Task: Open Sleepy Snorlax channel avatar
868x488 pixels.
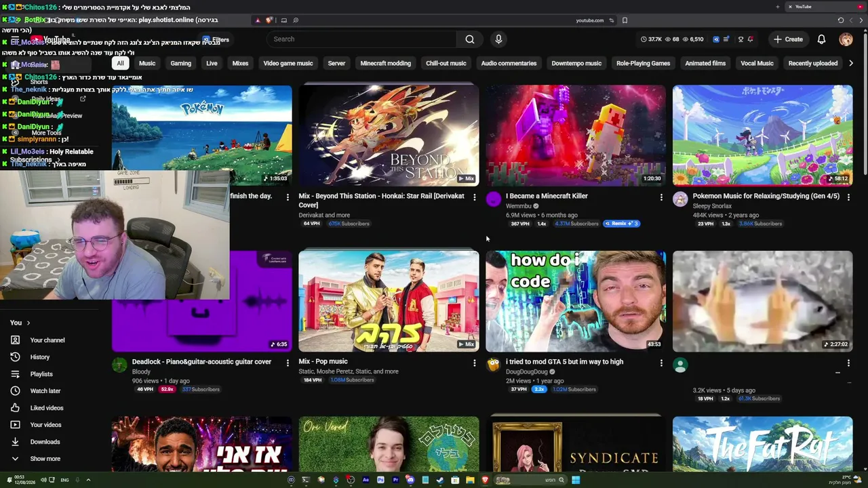Action: [680, 199]
